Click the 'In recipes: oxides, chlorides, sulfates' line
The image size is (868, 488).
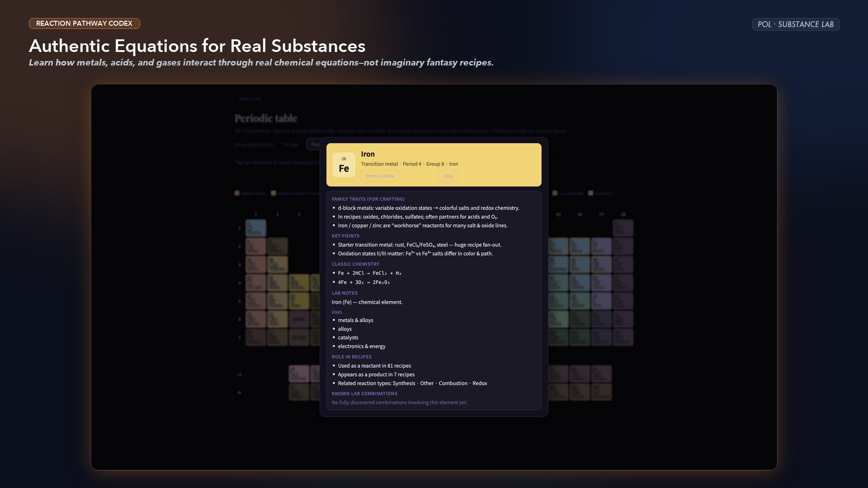[x=418, y=217]
